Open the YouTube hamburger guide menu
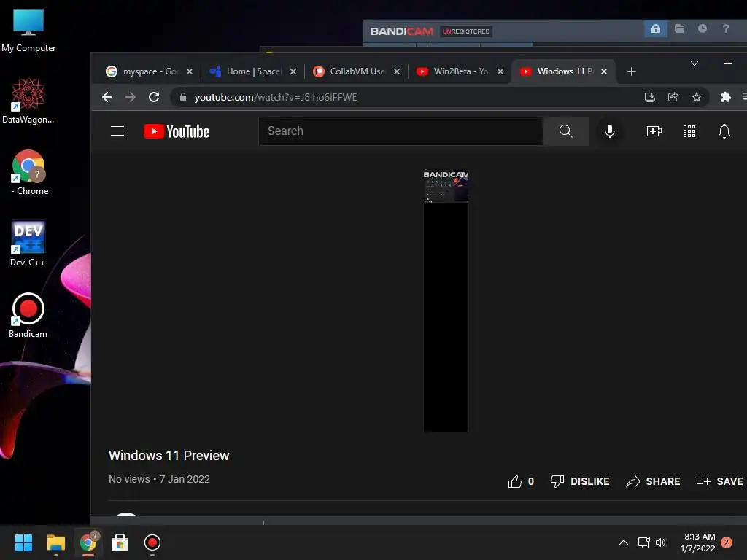 pyautogui.click(x=117, y=131)
